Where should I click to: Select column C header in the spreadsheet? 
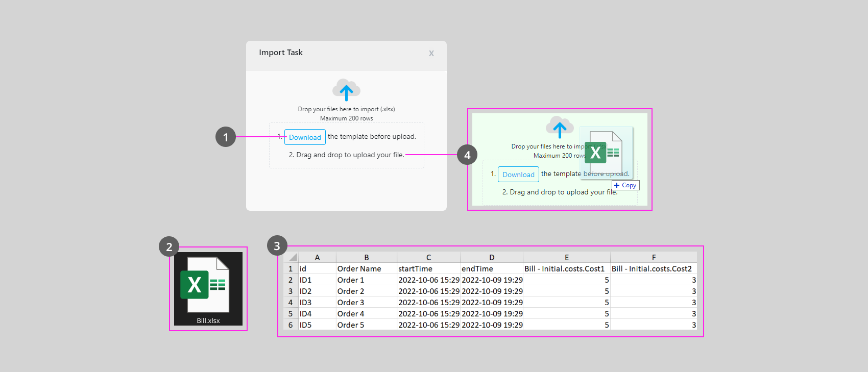coord(428,258)
